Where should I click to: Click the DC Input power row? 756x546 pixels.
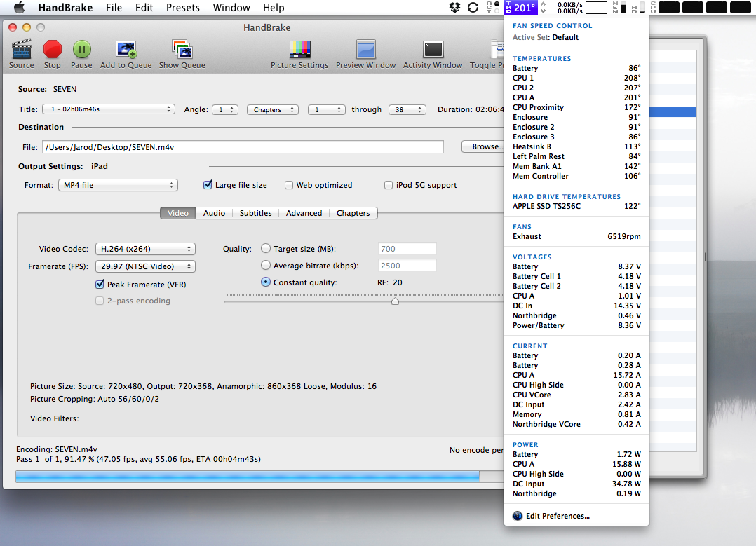(x=576, y=484)
